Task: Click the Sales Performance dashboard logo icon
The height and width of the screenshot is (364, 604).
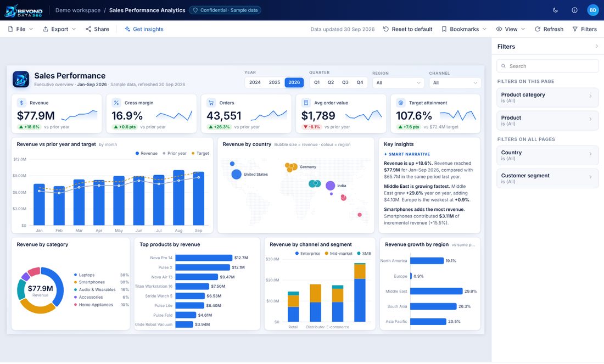Action: (21, 79)
